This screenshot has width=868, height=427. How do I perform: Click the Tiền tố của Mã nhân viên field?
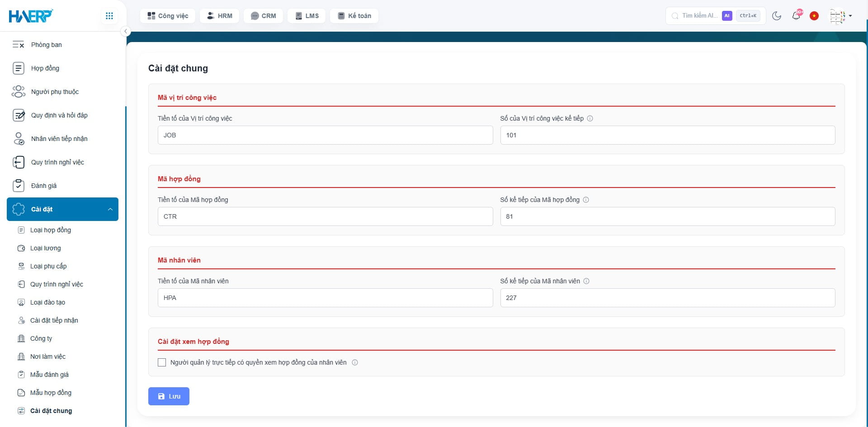click(325, 298)
